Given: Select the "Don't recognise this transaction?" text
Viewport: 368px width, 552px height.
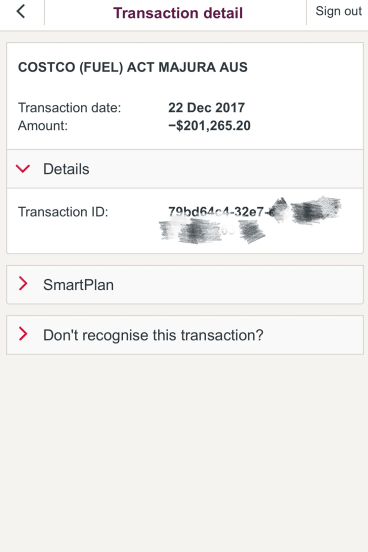Looking at the screenshot, I should coord(153,335).
